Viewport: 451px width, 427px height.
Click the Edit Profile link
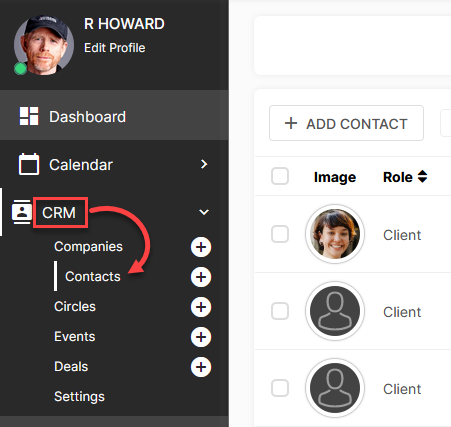tap(114, 48)
